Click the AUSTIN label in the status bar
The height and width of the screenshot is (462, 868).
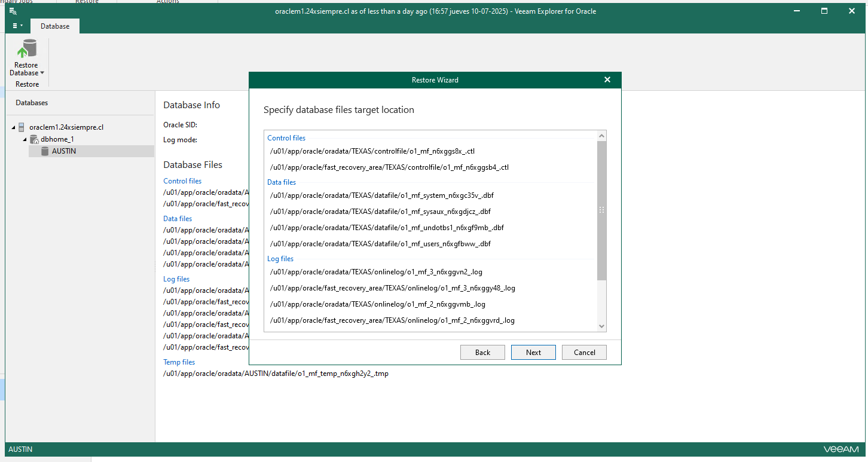point(20,449)
